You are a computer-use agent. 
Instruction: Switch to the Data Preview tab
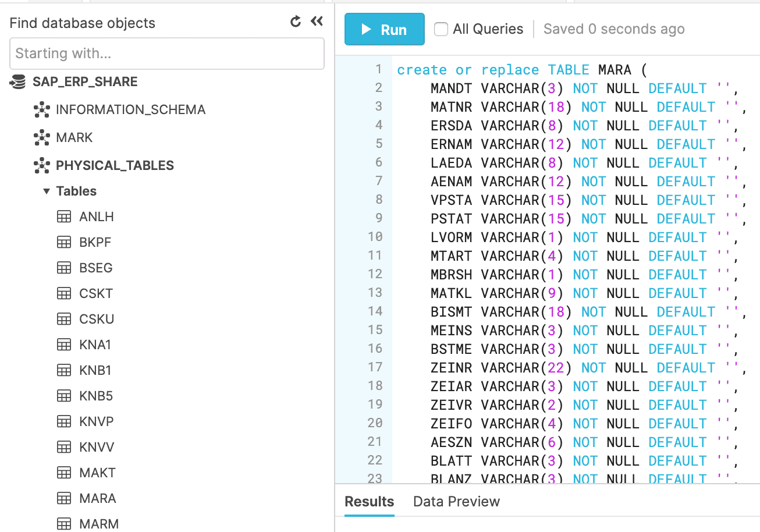[x=456, y=502]
